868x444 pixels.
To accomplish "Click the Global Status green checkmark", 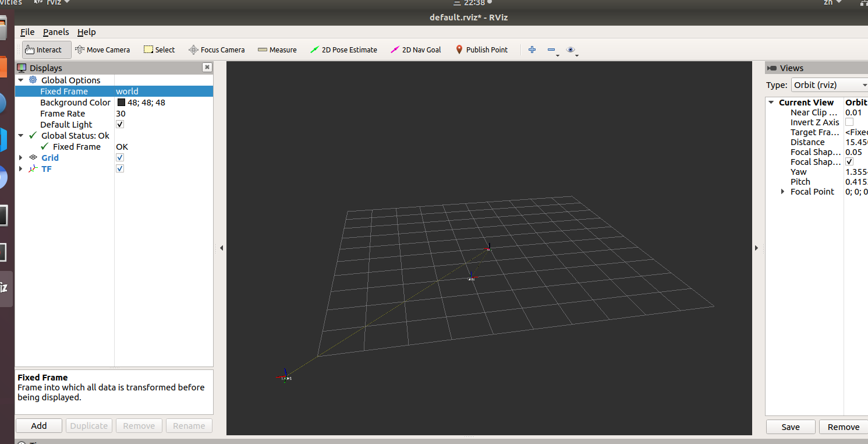I will (33, 136).
